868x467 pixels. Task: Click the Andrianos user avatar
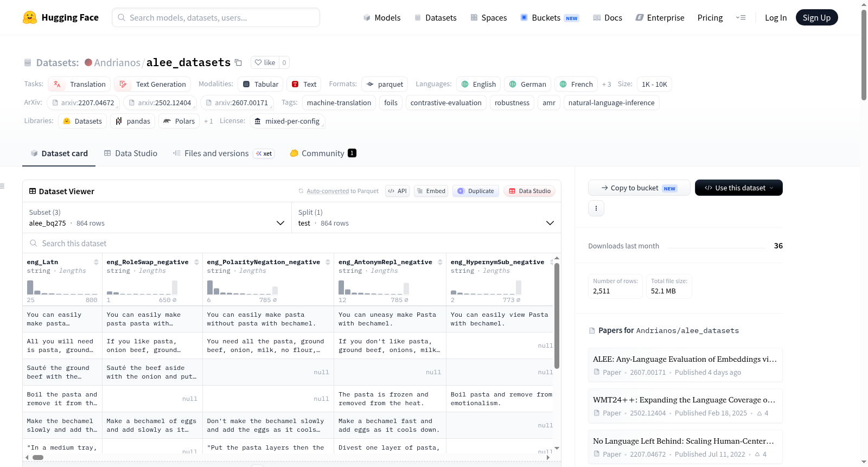pos(88,62)
